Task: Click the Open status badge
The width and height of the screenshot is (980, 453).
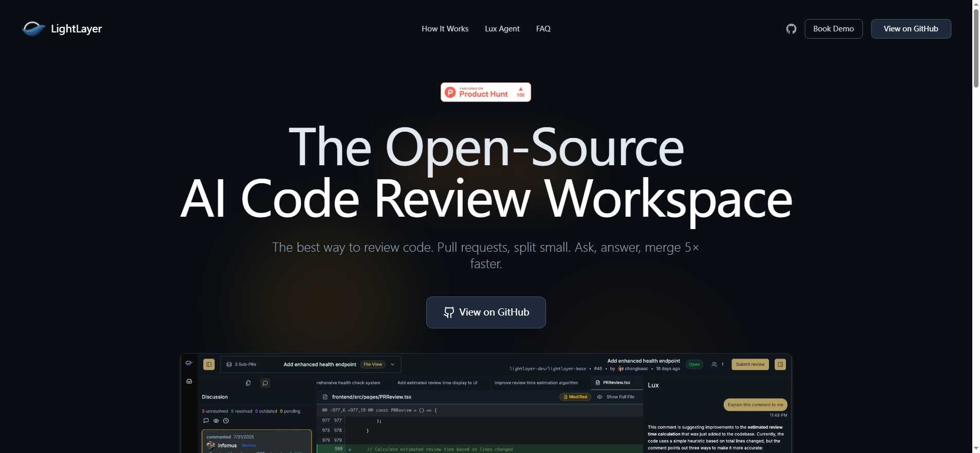Action: [694, 364]
